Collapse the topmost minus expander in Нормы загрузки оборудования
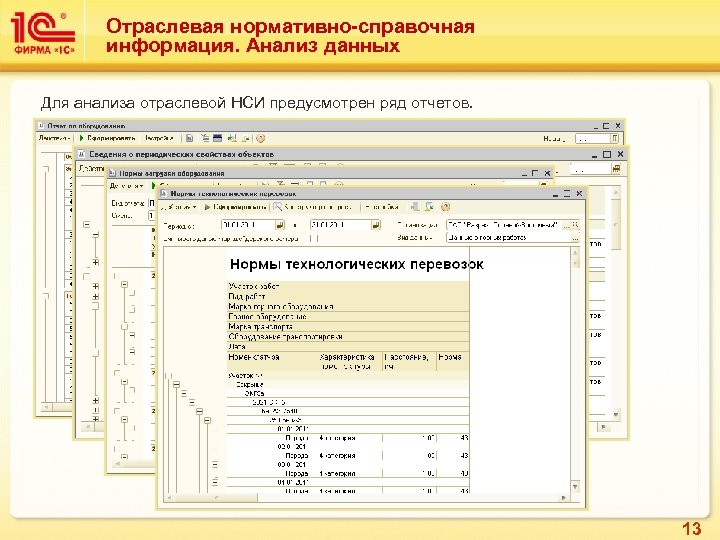 tap(124, 285)
